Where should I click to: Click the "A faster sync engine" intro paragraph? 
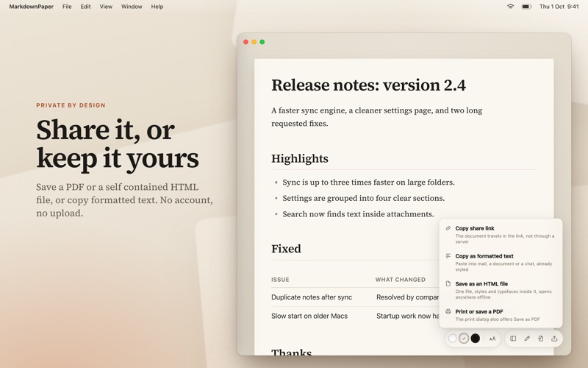376,117
